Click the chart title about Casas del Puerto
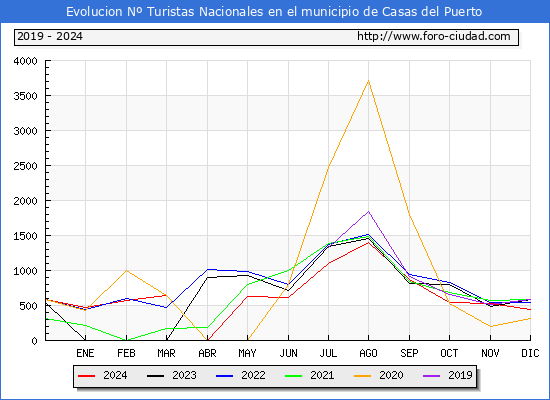Viewport: 550px width, 400px height. (274, 12)
